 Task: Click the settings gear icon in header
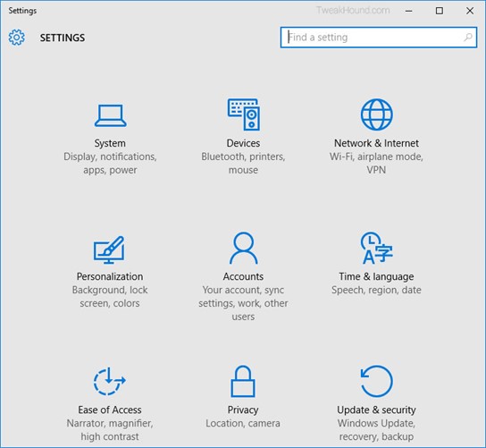[16, 38]
